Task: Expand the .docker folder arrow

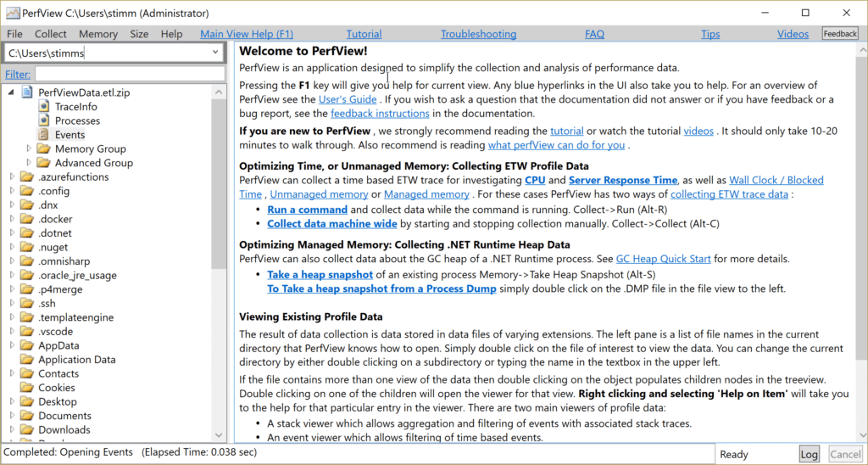Action: [12, 219]
